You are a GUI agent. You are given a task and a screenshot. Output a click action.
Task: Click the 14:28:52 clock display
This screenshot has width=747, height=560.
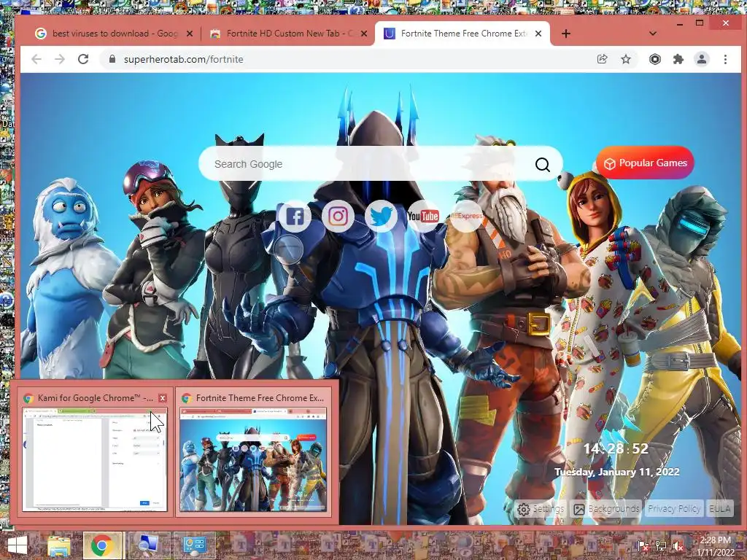click(x=616, y=448)
